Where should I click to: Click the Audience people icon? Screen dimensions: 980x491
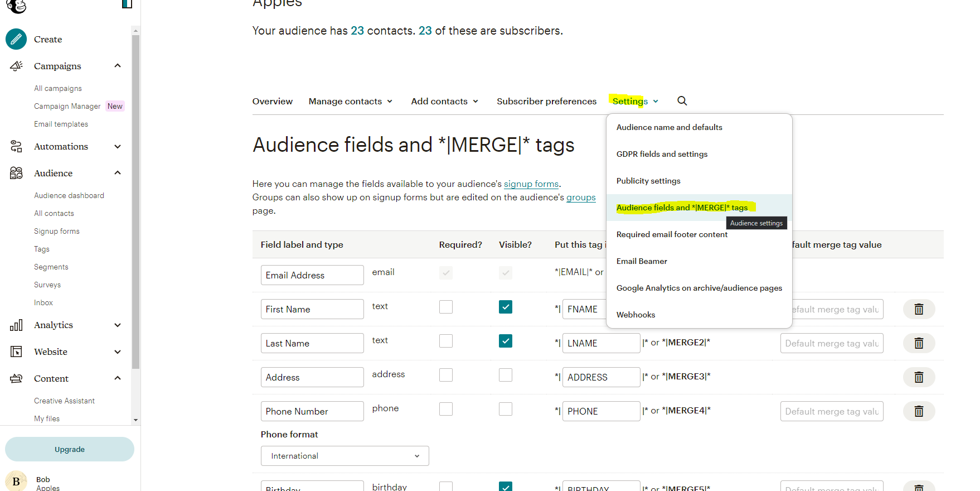(x=16, y=173)
